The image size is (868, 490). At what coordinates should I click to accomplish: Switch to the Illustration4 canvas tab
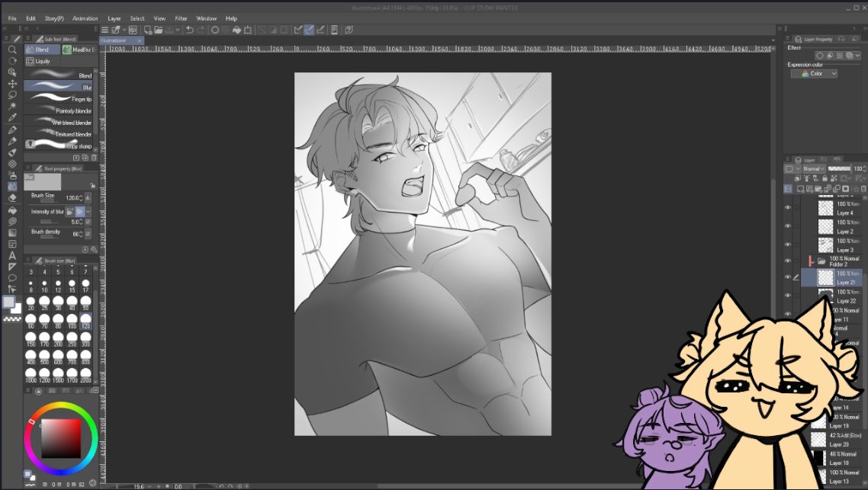click(114, 40)
